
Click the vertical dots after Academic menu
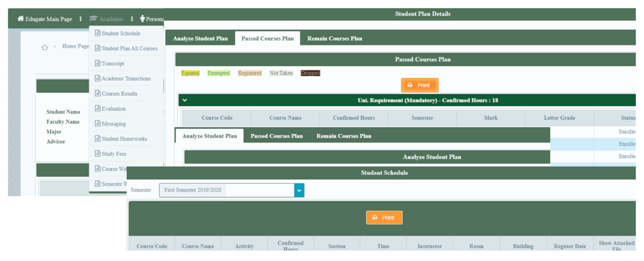click(x=132, y=19)
